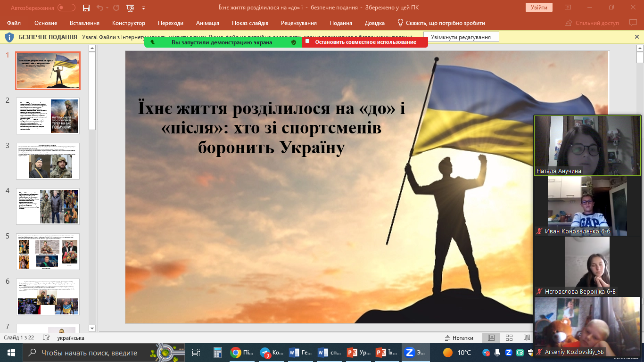This screenshot has width=644, height=362.
Task: Click the green share arrow icon
Action: (x=153, y=42)
